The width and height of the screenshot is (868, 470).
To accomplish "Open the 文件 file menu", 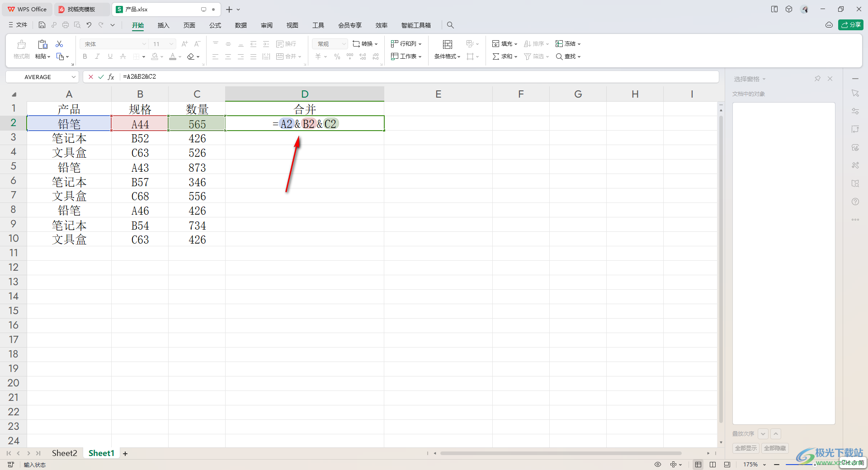I will pos(18,25).
